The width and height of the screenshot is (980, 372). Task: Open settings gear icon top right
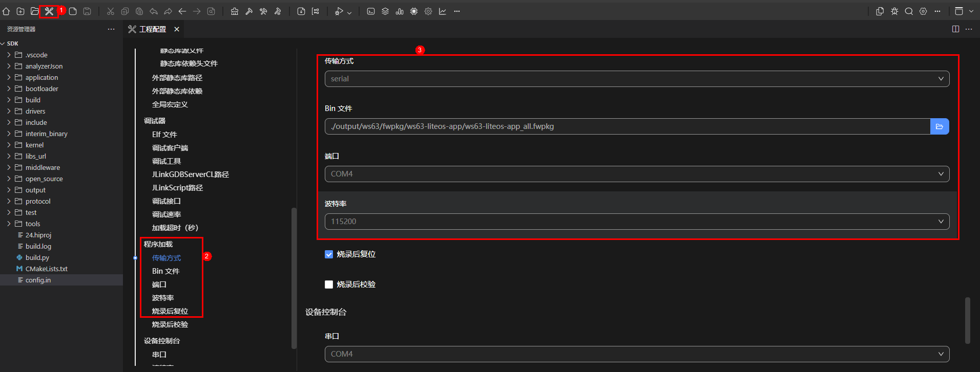(923, 11)
